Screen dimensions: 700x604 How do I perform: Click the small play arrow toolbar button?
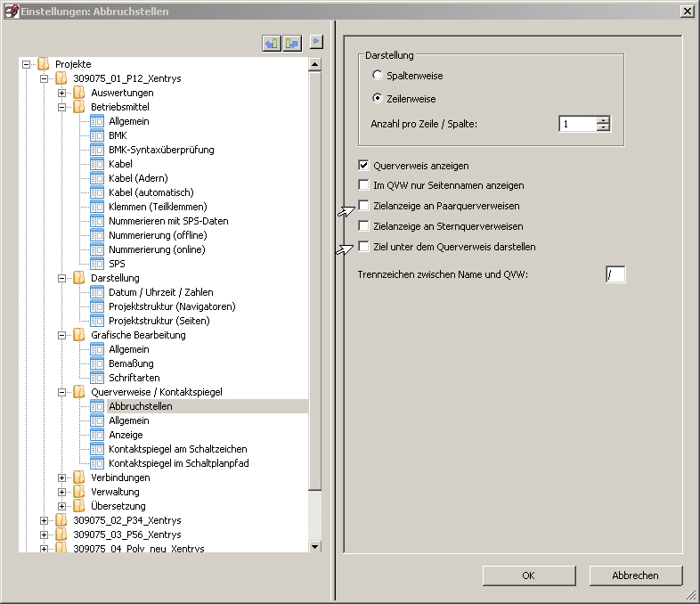click(316, 42)
